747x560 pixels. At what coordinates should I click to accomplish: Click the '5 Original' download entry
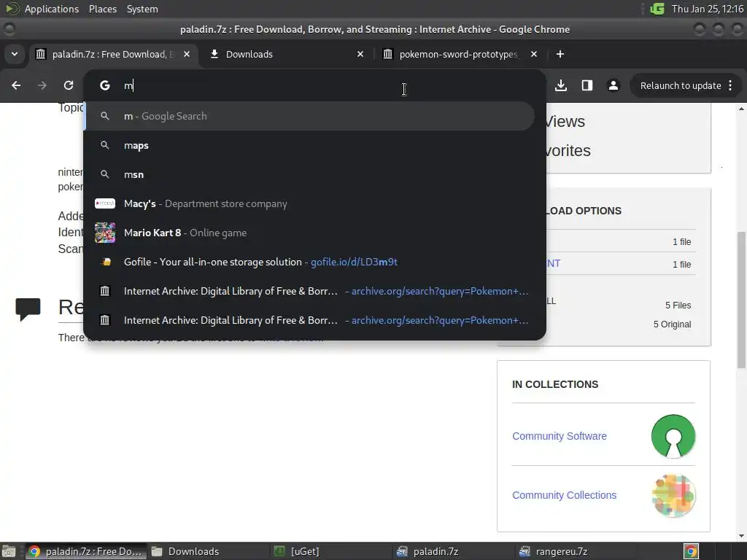672,324
